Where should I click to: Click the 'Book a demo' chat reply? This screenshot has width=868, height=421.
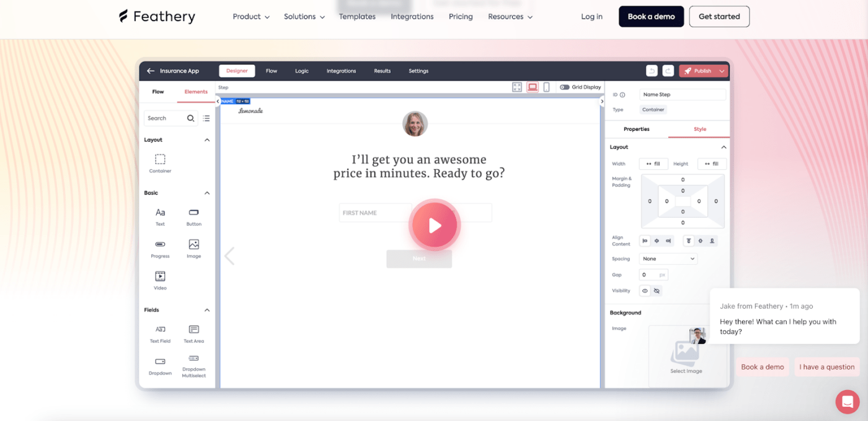(763, 367)
